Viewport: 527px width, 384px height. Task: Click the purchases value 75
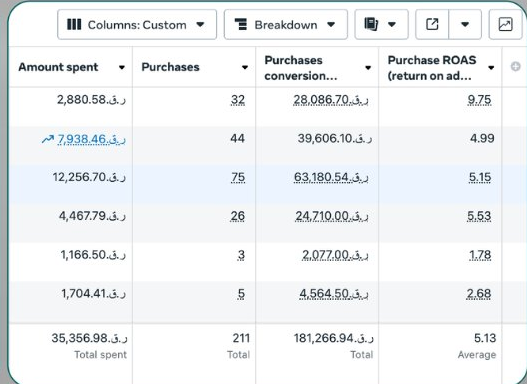click(x=238, y=177)
